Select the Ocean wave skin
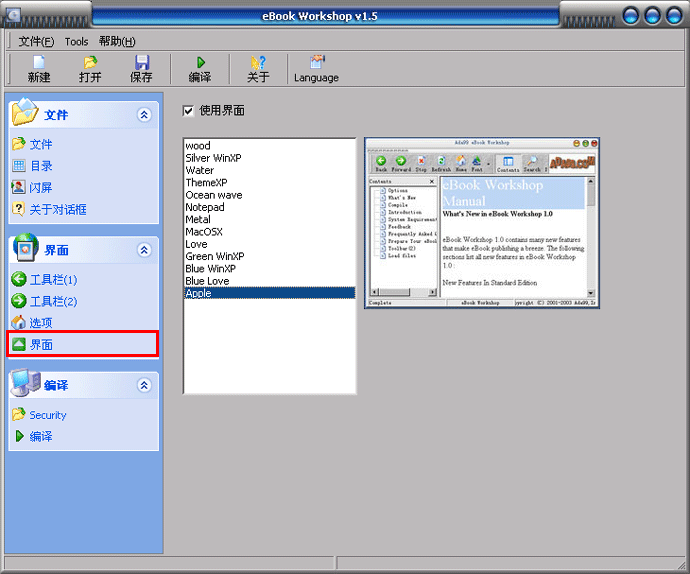690x574 pixels. coord(213,195)
